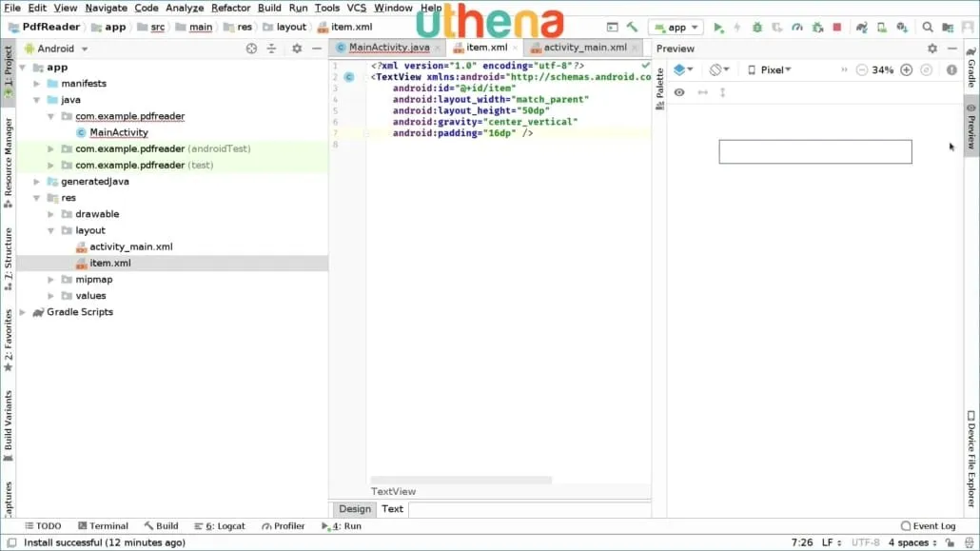Screen dimensions: 980x551
Task: Click the UTF-8 encoding status entry
Action: [866, 542]
